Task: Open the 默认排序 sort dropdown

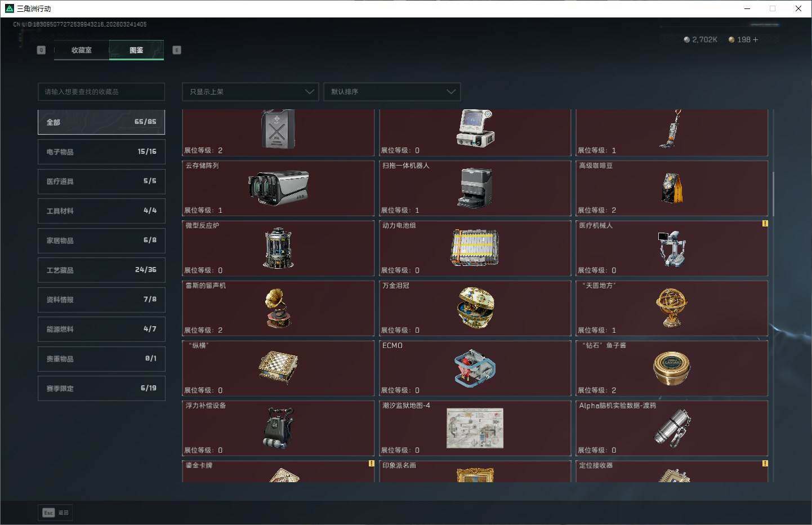Action: [392, 92]
